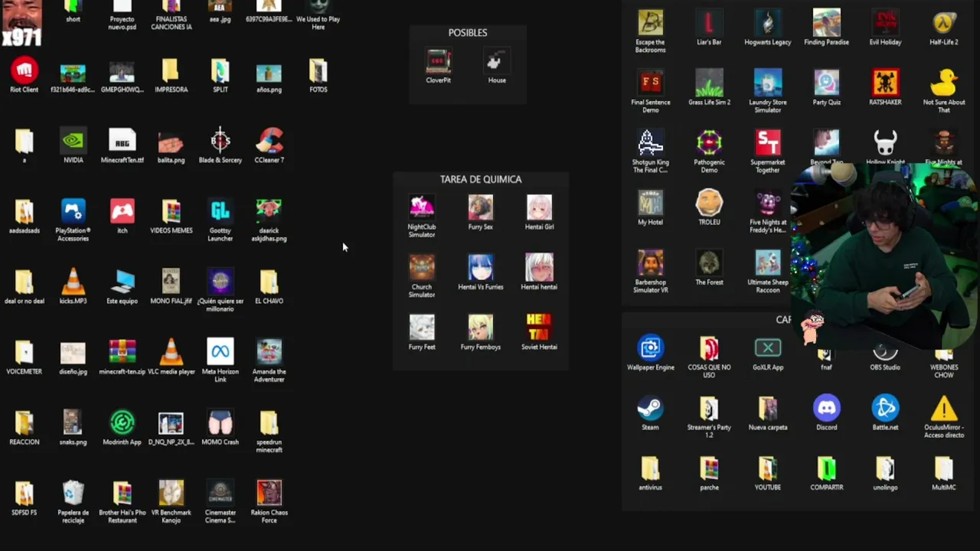Open the EL CHAVO folder

(269, 282)
